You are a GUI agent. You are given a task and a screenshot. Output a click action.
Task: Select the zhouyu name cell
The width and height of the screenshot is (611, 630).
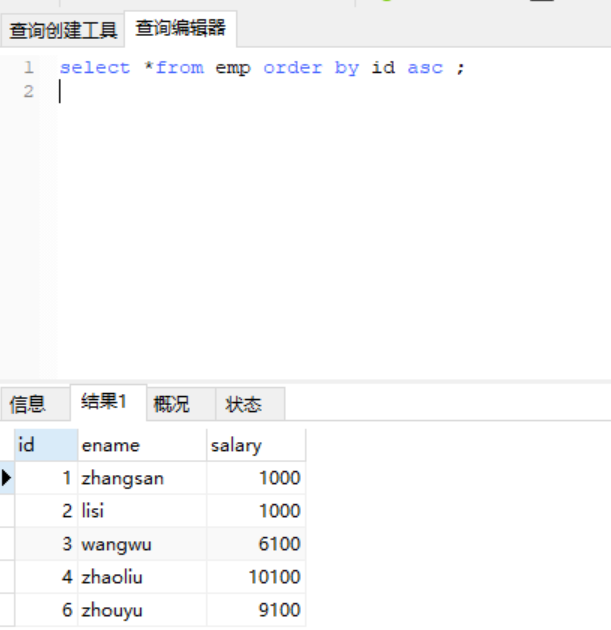142,610
